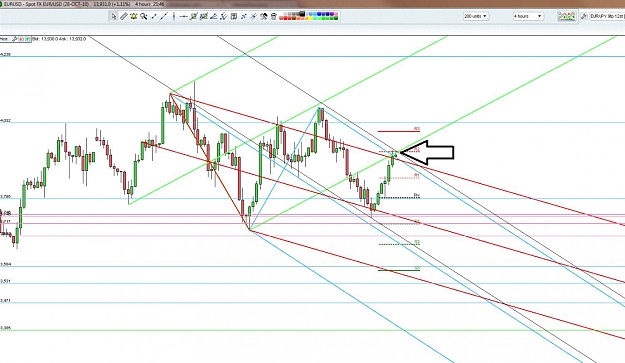Select the vertical line drawing tool

[x=173, y=16]
